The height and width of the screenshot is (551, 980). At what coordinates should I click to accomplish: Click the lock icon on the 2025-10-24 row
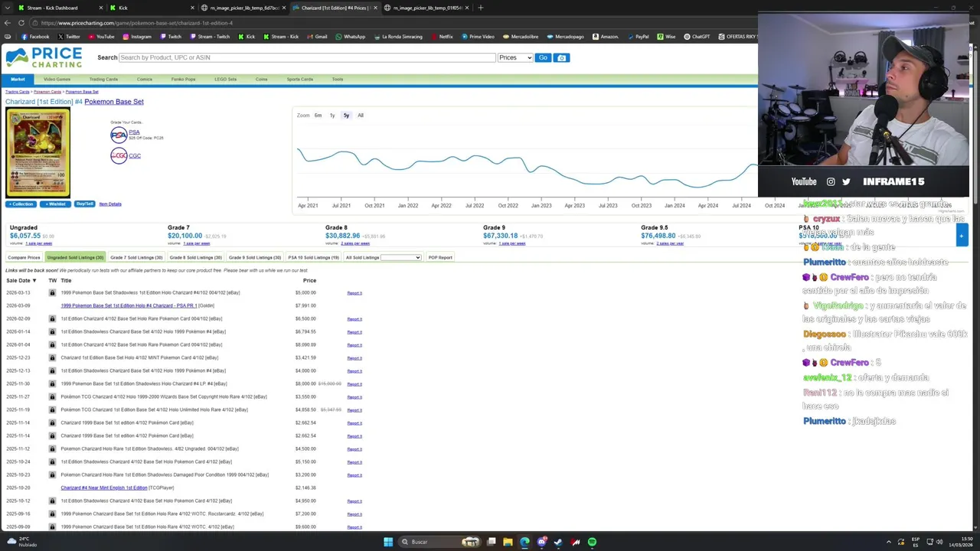coord(52,461)
